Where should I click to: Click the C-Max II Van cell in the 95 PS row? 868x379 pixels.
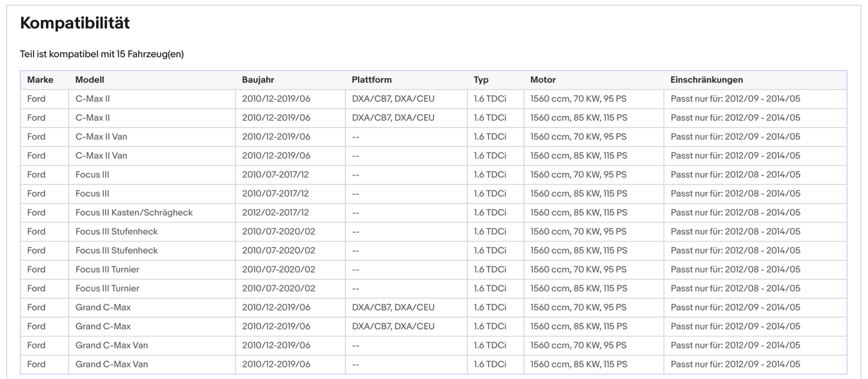click(101, 136)
